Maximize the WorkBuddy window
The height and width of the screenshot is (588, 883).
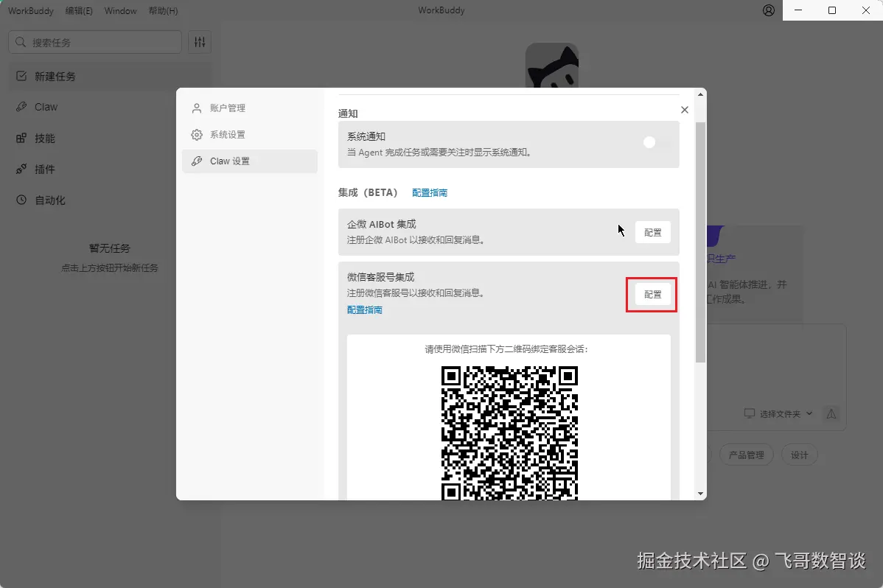point(831,10)
